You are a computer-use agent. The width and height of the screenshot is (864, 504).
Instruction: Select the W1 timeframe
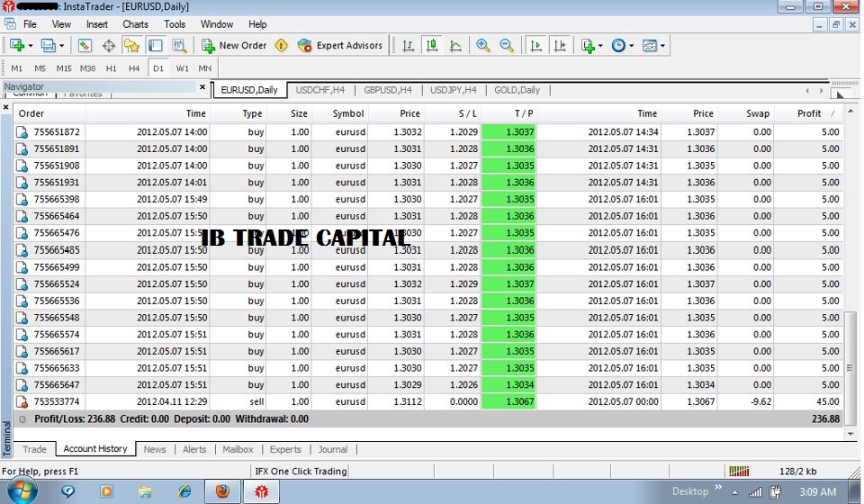point(183,68)
